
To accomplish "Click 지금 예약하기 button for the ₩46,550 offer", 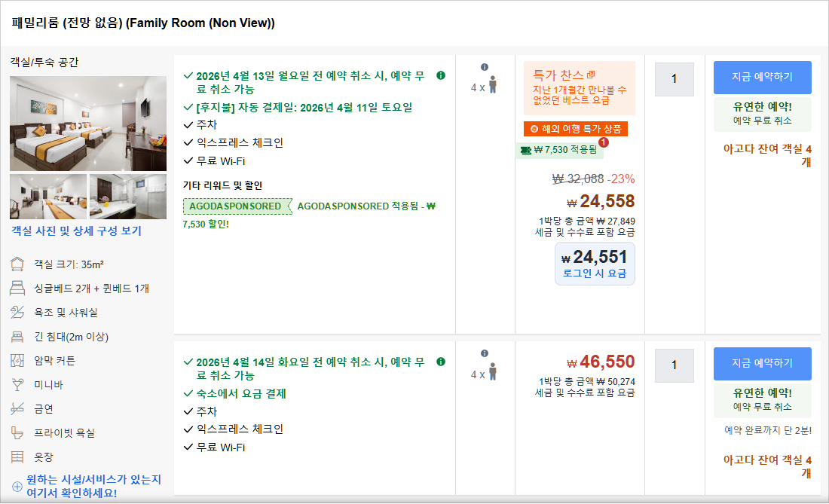I will [x=762, y=363].
